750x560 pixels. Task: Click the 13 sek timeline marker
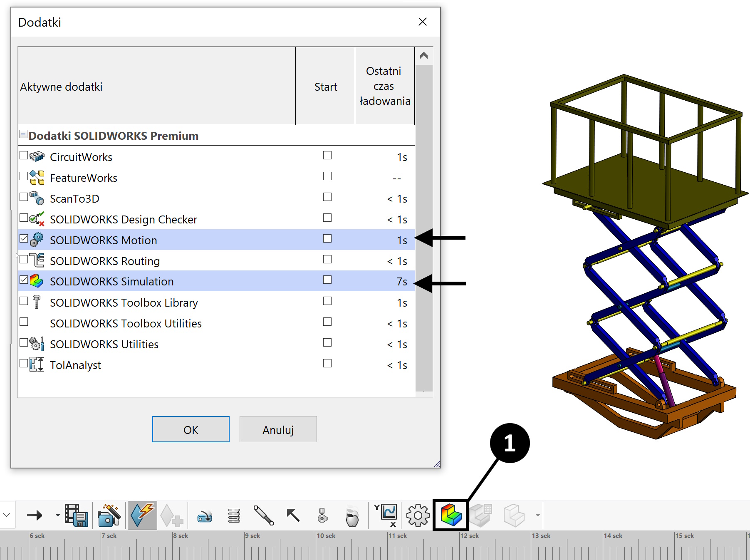click(541, 536)
